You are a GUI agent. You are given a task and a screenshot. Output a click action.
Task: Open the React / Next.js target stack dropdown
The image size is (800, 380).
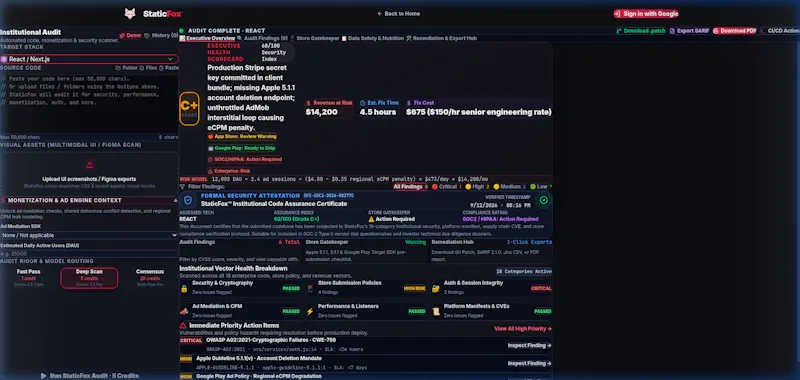pyautogui.click(x=89, y=59)
